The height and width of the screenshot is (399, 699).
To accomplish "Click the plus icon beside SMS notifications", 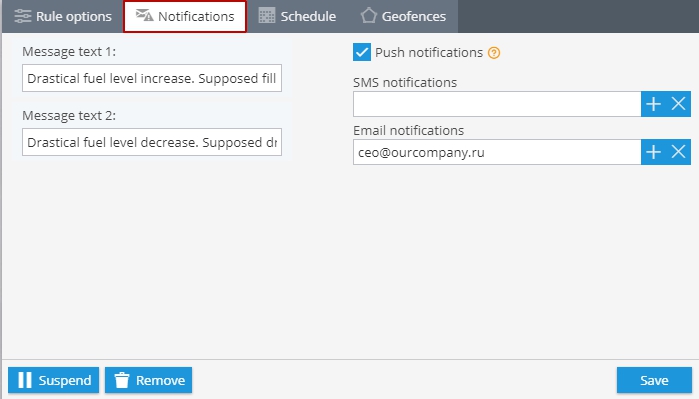I will 653,104.
